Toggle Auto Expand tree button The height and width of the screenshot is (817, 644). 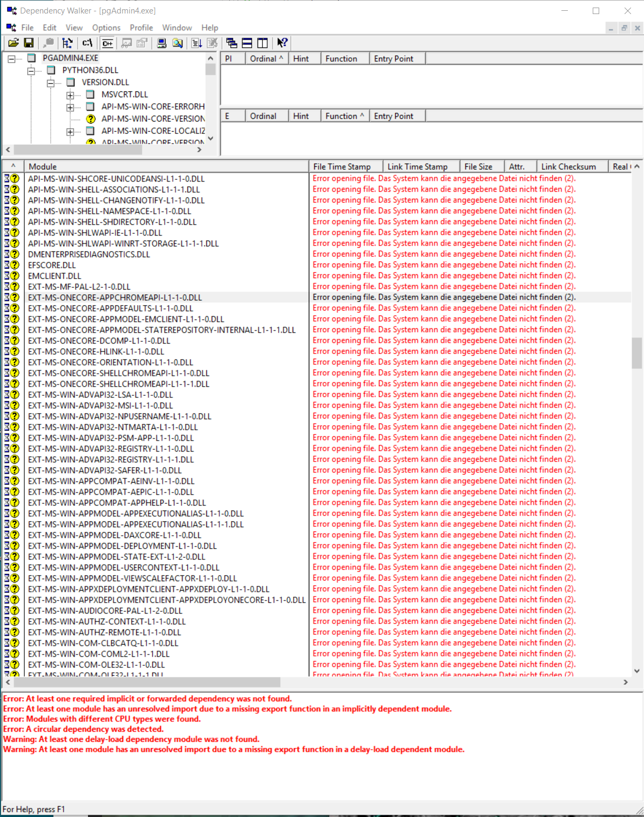(x=67, y=43)
